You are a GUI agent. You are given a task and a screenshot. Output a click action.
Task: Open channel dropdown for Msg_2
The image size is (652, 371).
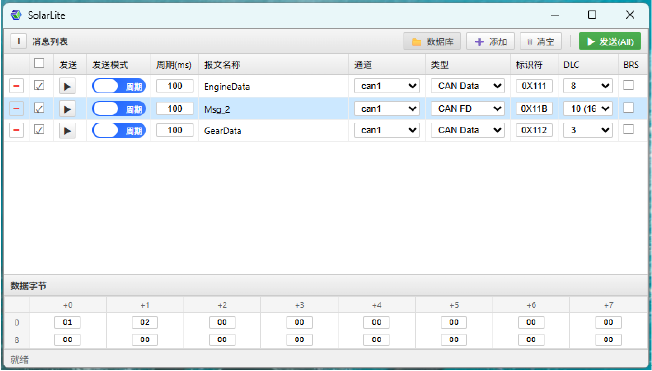[387, 109]
